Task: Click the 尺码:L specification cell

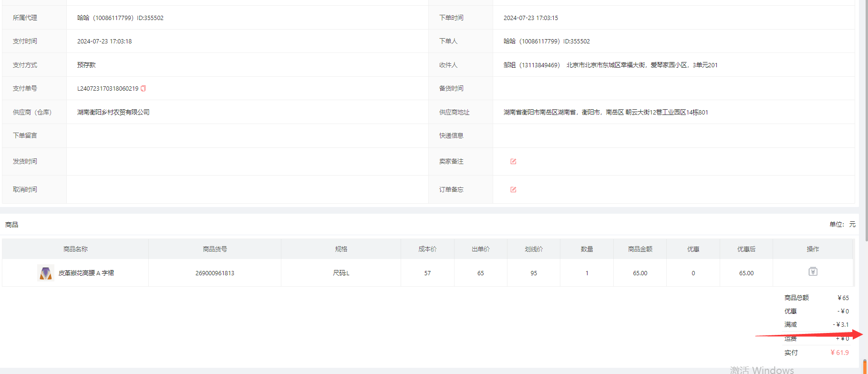Action: tap(341, 273)
